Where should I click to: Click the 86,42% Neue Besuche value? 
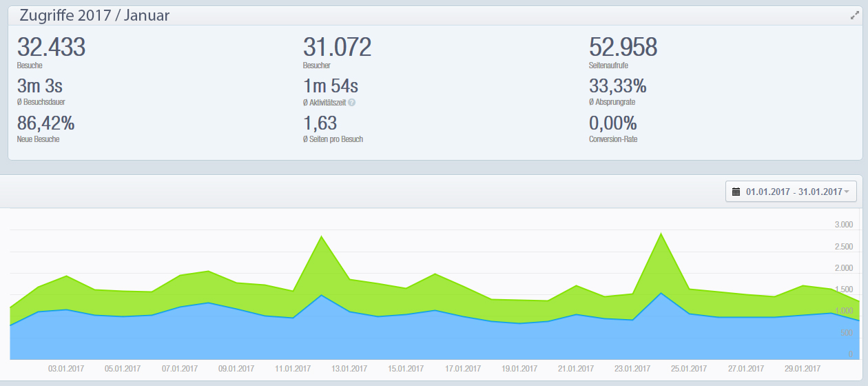(45, 123)
